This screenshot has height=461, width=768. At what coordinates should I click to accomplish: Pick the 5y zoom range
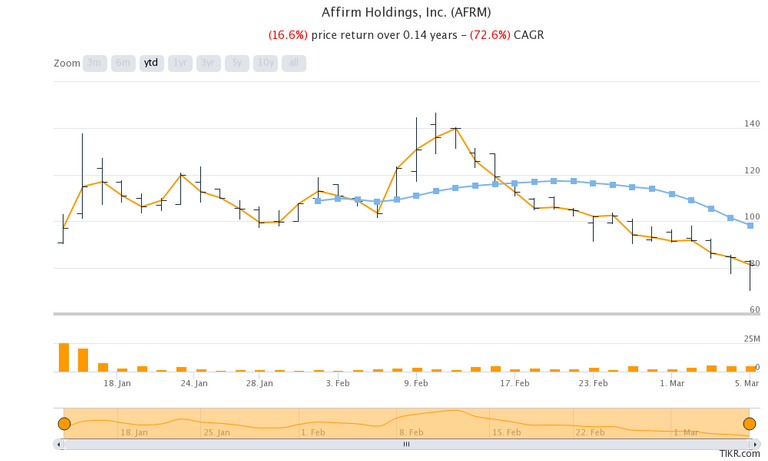pyautogui.click(x=236, y=62)
